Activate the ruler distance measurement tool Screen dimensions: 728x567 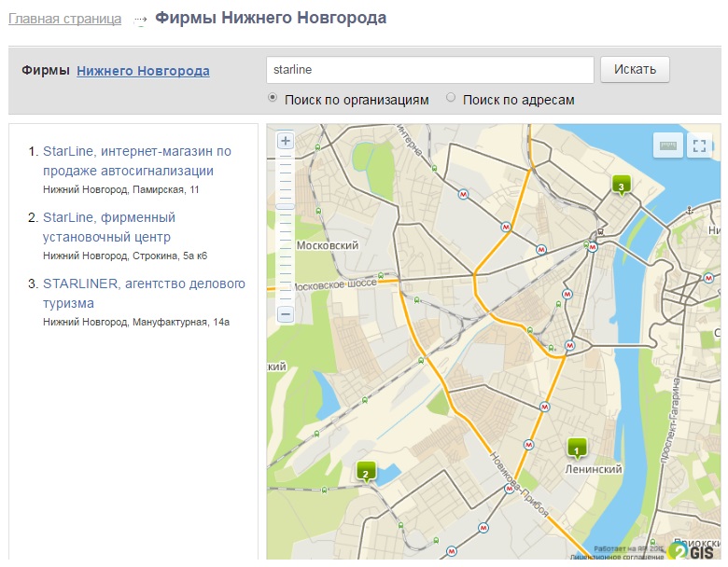point(667,145)
